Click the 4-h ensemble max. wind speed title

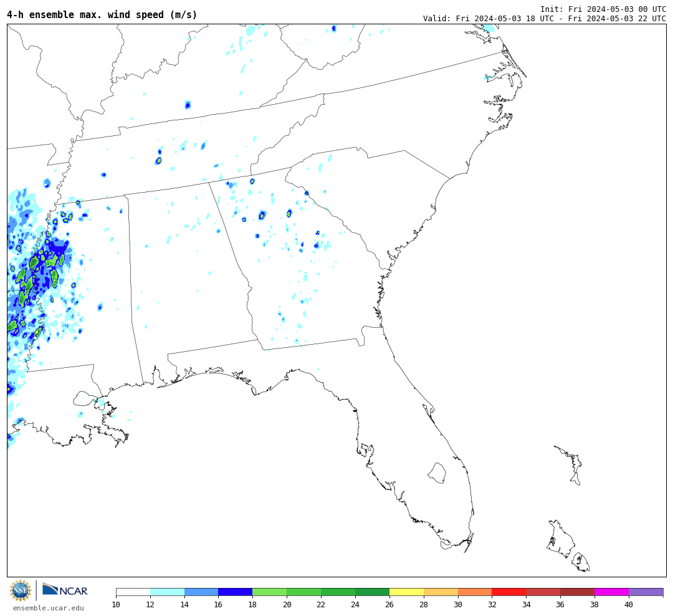click(x=102, y=14)
